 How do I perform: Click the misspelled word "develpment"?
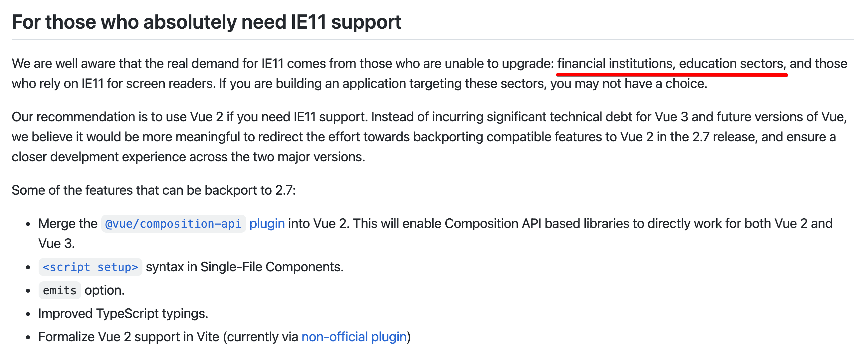pyautogui.click(x=84, y=157)
